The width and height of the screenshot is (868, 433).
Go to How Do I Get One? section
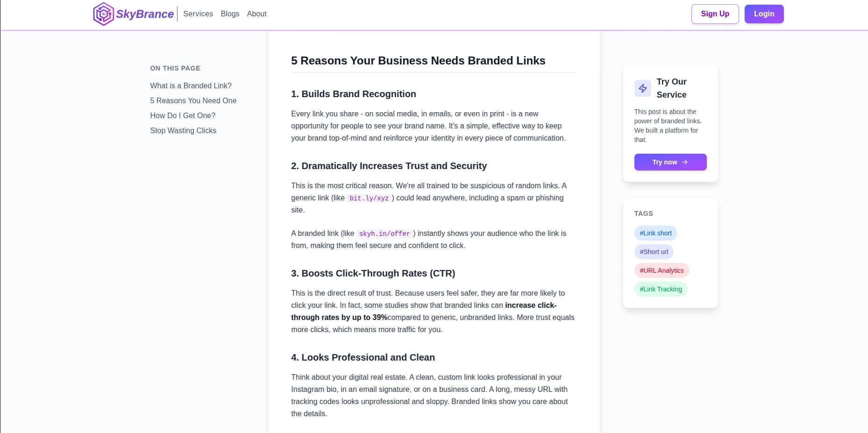pyautogui.click(x=183, y=115)
